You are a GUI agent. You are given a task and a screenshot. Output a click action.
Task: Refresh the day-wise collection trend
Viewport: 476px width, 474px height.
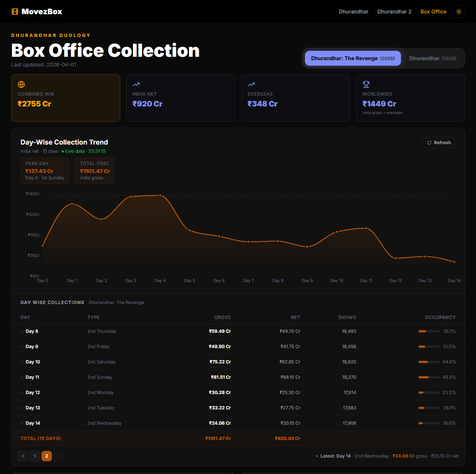coord(439,143)
